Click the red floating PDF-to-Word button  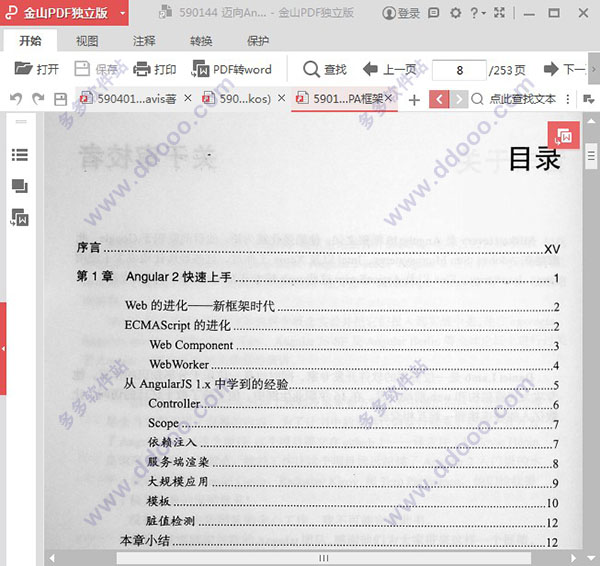pos(564,135)
